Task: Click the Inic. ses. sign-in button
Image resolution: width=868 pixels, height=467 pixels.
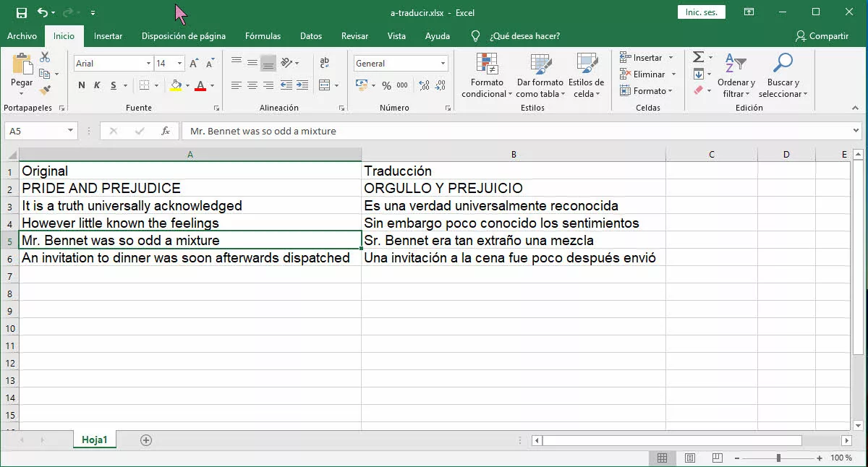Action: pyautogui.click(x=701, y=12)
